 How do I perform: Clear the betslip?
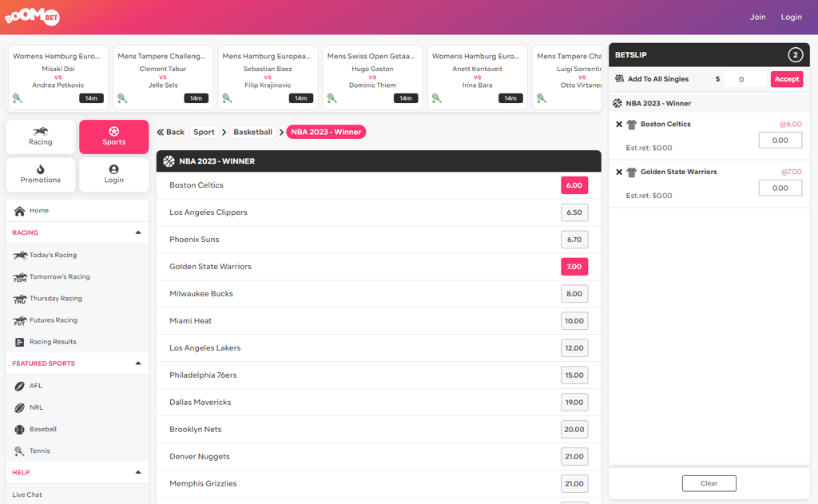coord(709,483)
